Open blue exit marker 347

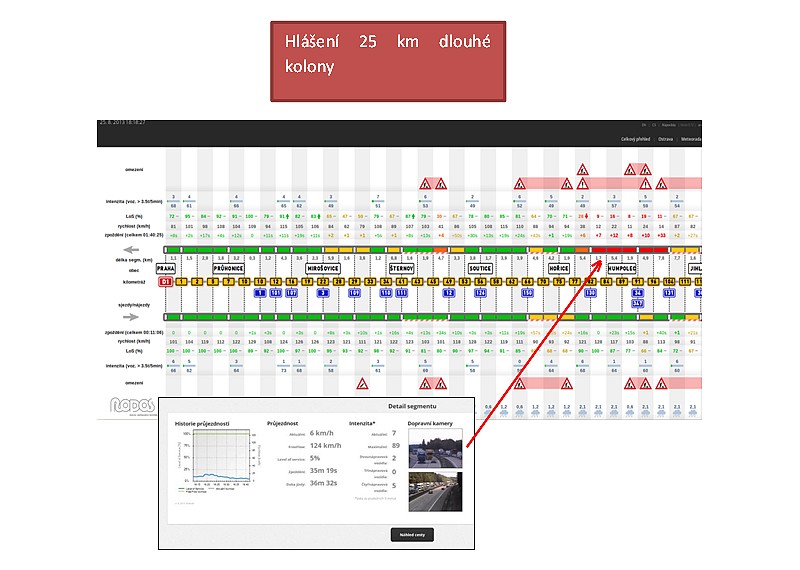[x=638, y=304]
